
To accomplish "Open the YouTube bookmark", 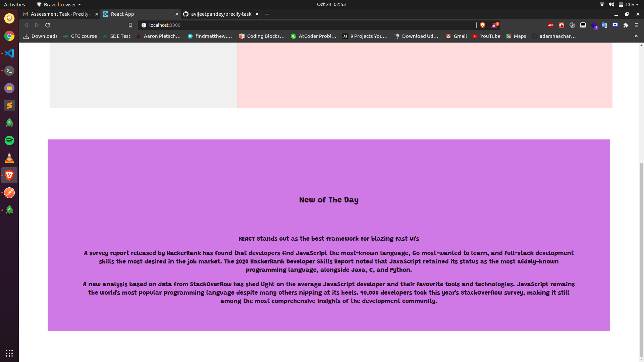I will pos(486,36).
